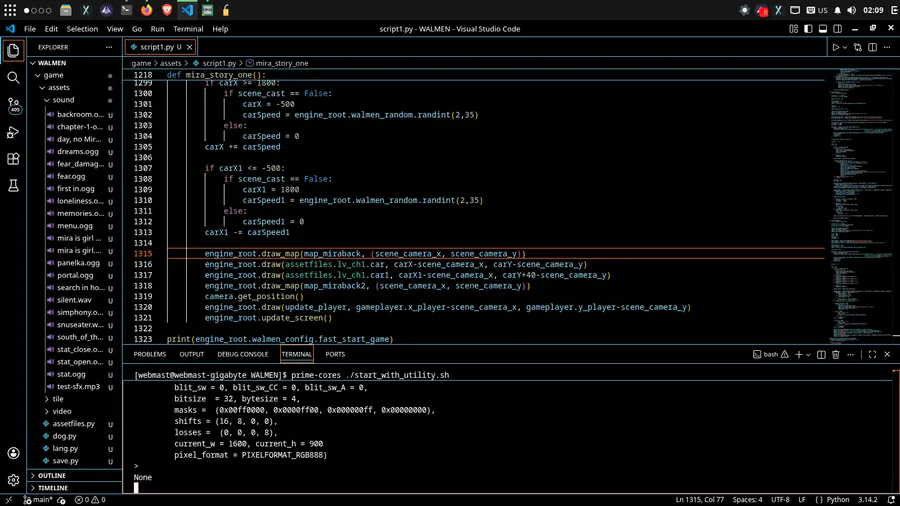
Task: Open errors and warnings count in status bar
Action: pyautogui.click(x=90, y=500)
